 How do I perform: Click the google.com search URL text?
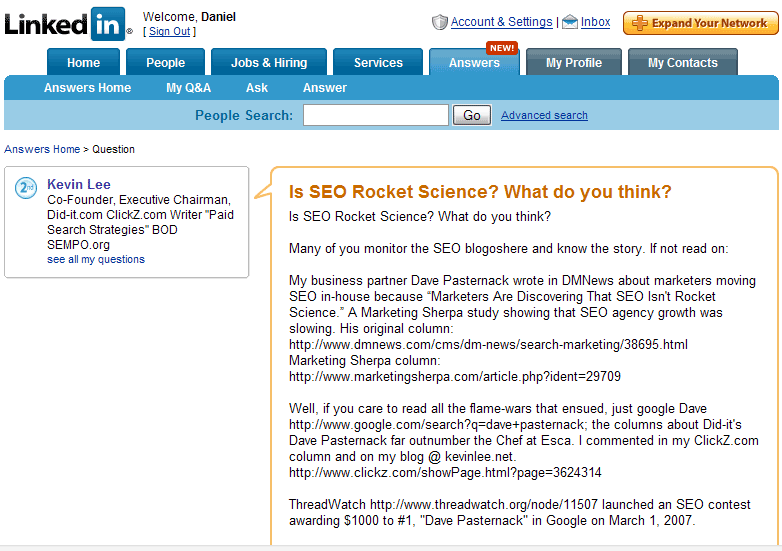pos(437,424)
